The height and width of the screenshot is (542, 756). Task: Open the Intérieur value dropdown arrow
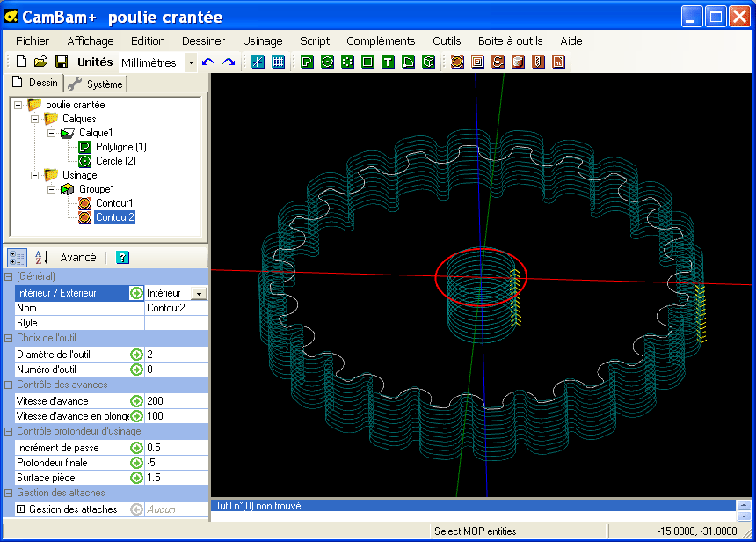tap(200, 294)
